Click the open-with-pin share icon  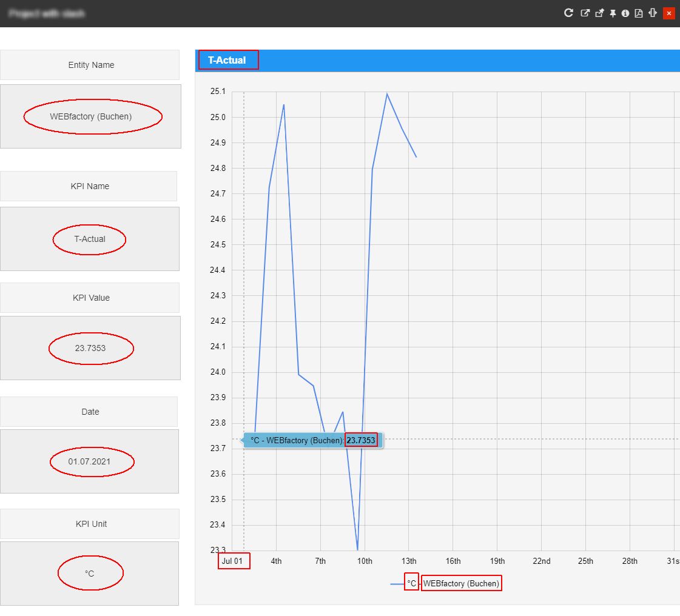tap(599, 13)
